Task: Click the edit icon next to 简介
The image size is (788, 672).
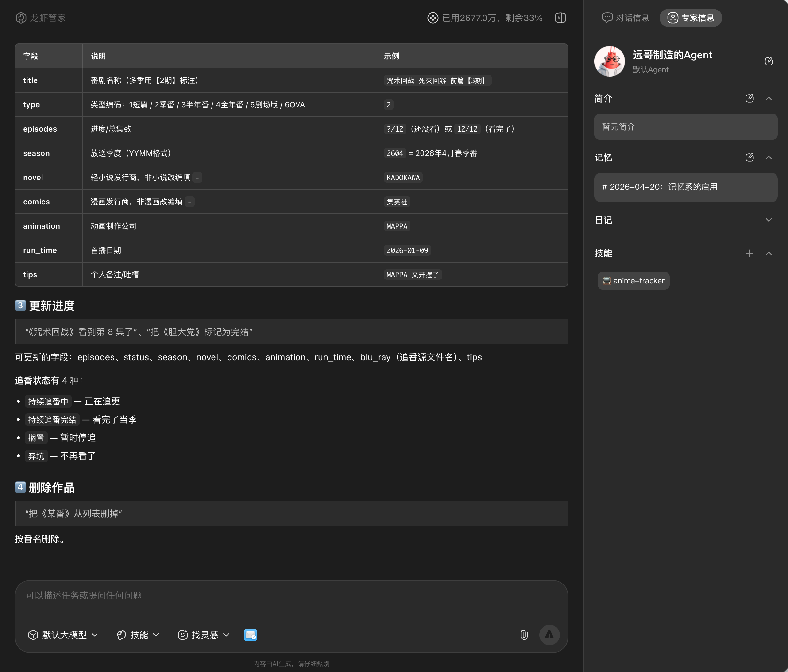Action: click(x=749, y=98)
